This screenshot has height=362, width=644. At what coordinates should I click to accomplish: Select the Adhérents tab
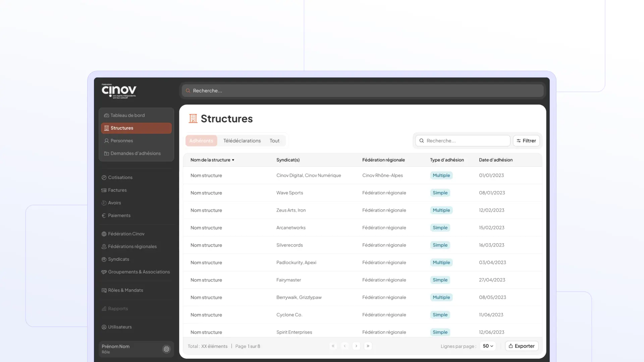pyautogui.click(x=201, y=141)
